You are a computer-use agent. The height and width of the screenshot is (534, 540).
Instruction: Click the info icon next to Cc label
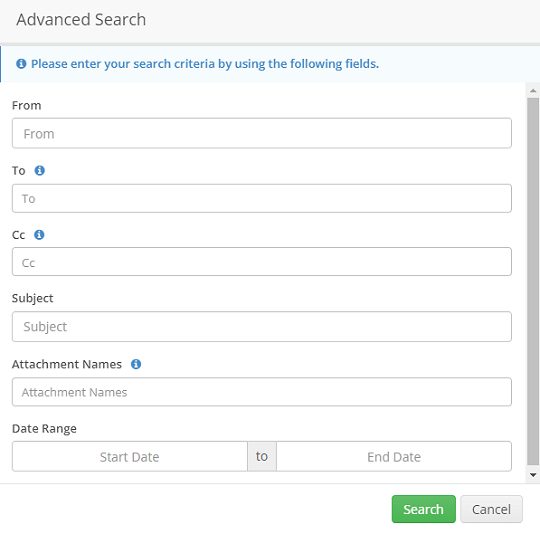[39, 235]
